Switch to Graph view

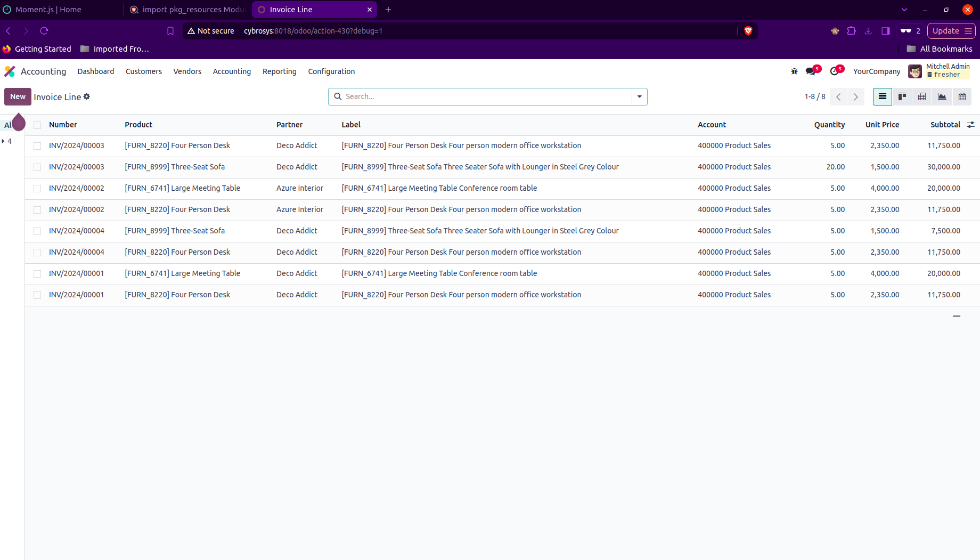[x=942, y=96]
